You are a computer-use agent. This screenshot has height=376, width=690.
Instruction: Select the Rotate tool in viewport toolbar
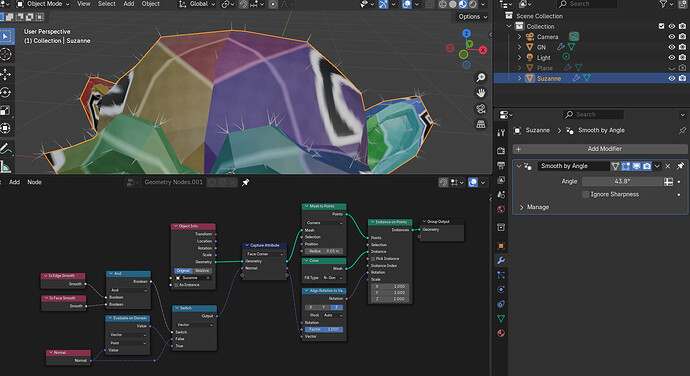point(6,92)
